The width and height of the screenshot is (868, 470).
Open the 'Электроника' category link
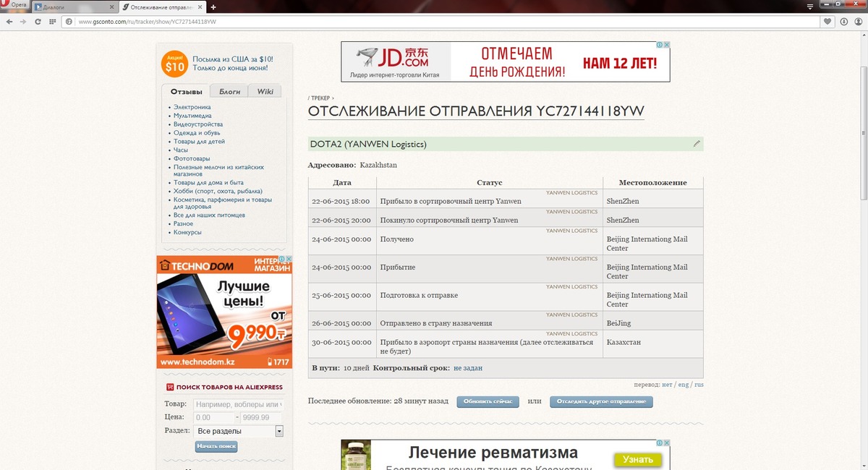[192, 107]
